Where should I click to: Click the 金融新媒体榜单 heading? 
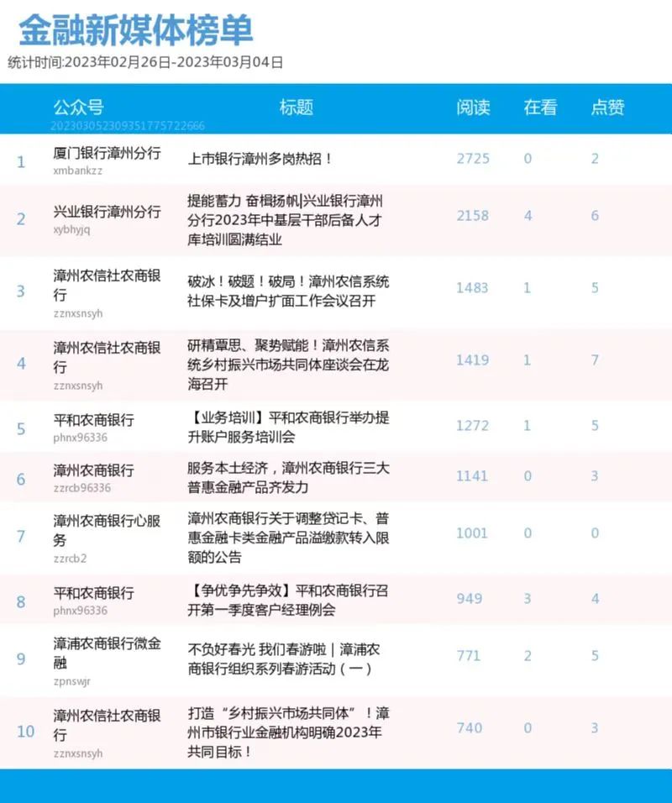pyautogui.click(x=136, y=29)
